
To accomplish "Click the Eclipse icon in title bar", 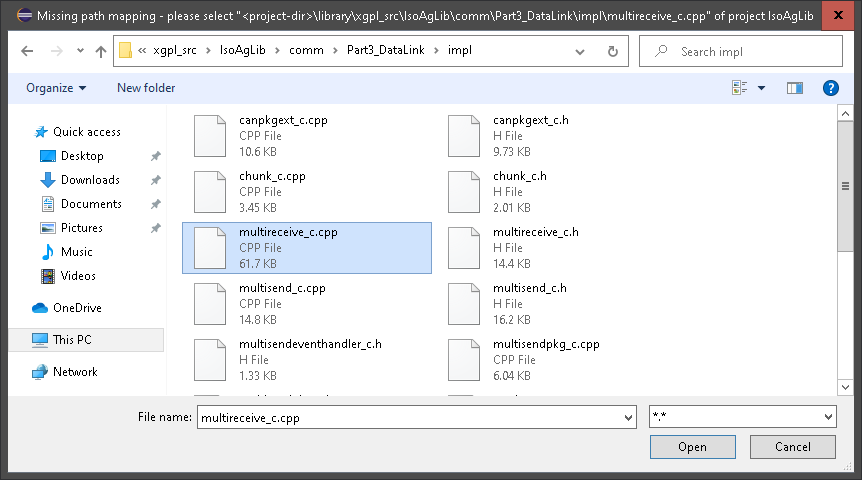I will (24, 15).
